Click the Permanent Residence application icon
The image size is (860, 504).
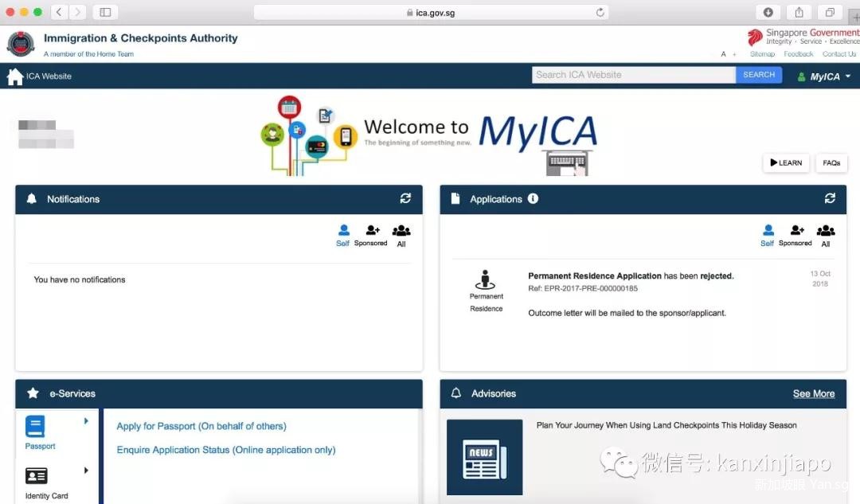(x=486, y=280)
